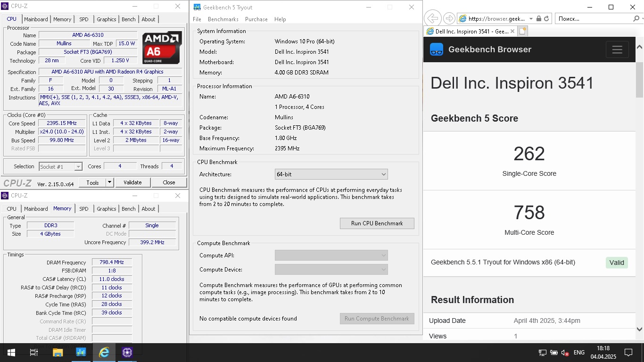644x362 pixels.
Task: Open a new tab in Internet Explorer
Action: click(x=522, y=31)
